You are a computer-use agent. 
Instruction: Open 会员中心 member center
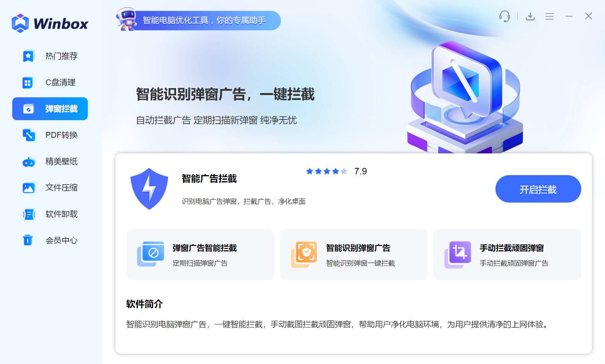coord(50,240)
